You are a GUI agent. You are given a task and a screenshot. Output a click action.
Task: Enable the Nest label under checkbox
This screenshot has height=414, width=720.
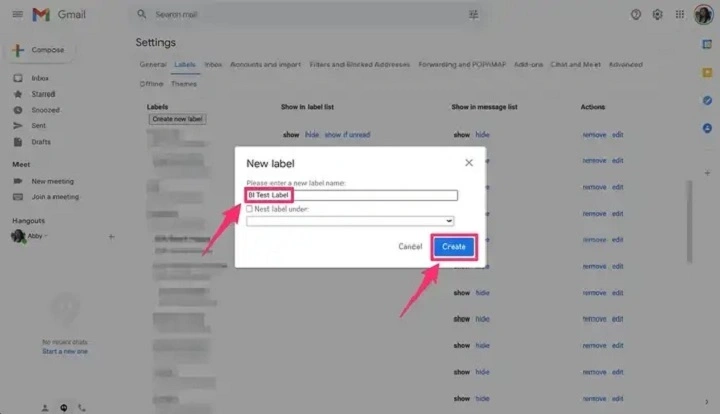(249, 209)
